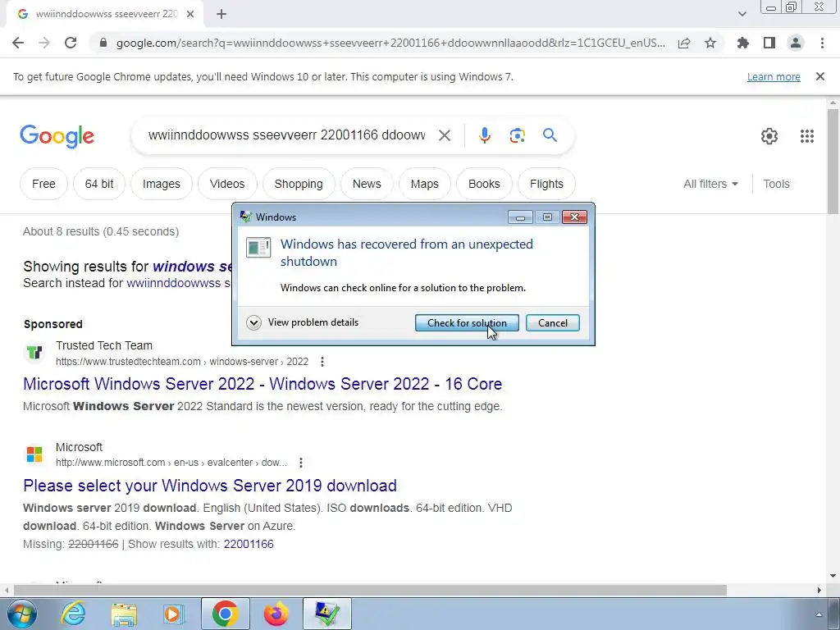Open the Chrome profile avatar
Image resolution: width=840 pixels, height=630 pixels.
(x=796, y=43)
